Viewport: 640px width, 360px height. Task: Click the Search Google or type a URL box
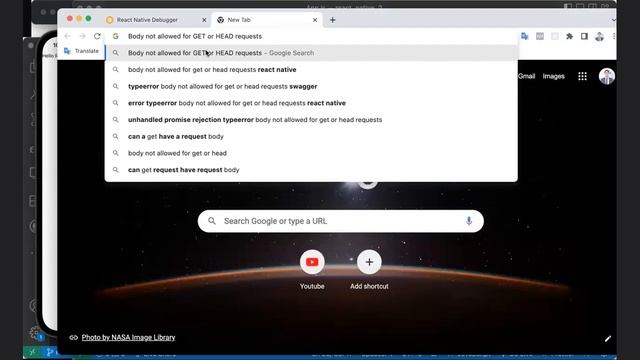[x=341, y=221]
